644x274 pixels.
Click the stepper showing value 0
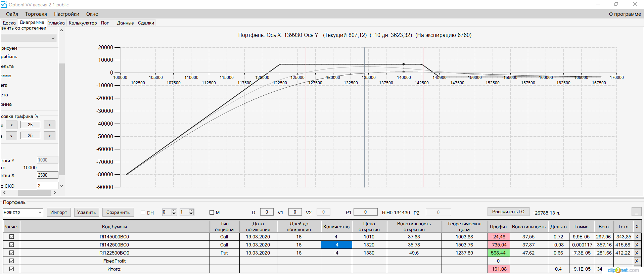[x=169, y=212]
